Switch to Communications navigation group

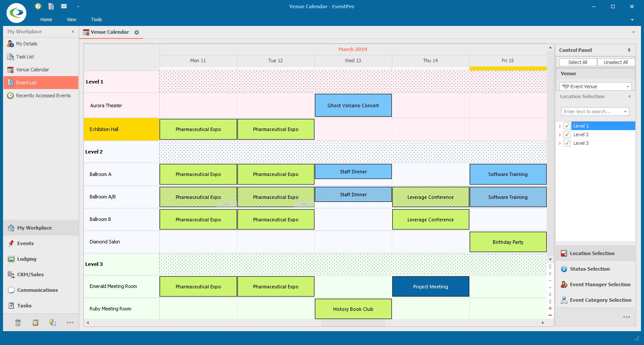[41, 290]
